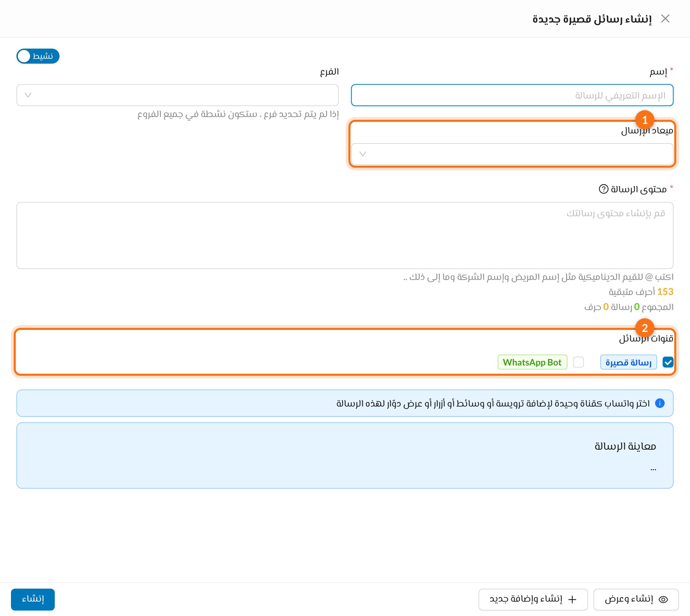This screenshot has width=690, height=616.
Task: Click the رسالة قصيرة blue tag
Action: (x=628, y=362)
